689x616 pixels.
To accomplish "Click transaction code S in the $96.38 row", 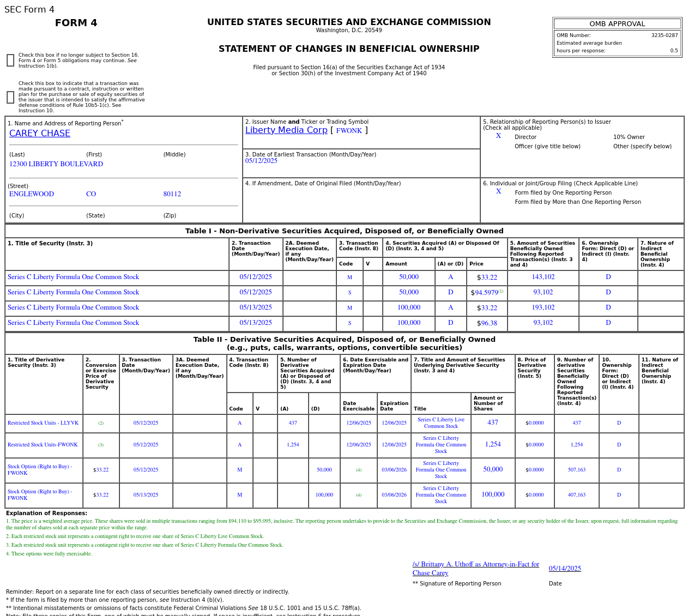I will point(349,323).
